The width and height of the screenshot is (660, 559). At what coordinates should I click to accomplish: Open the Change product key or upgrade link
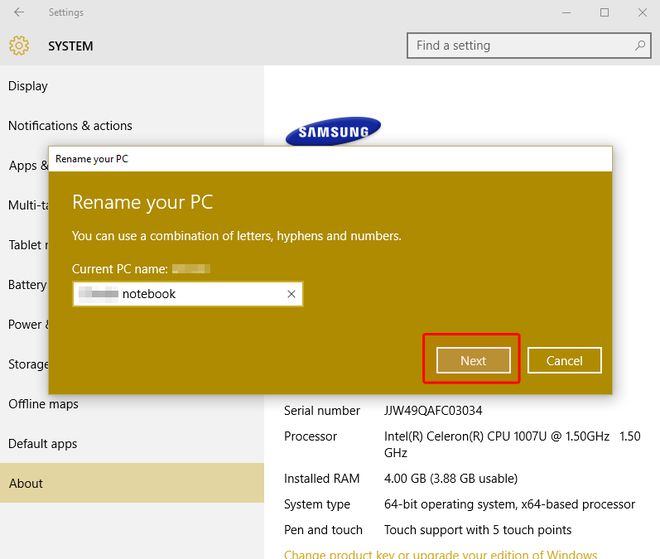440,554
